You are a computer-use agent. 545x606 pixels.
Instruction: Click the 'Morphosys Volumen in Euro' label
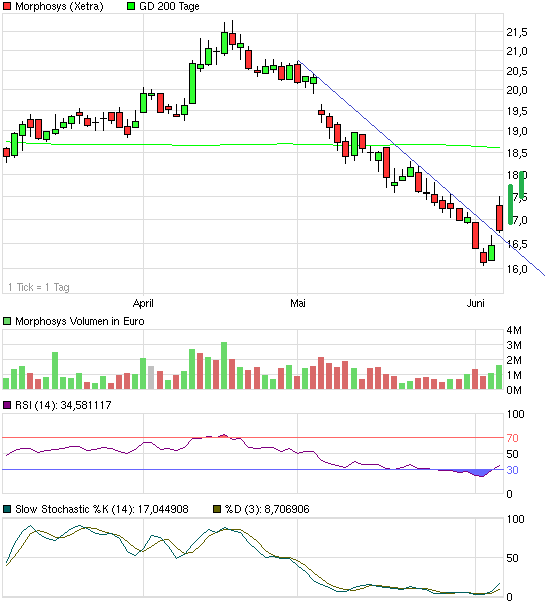click(80, 321)
